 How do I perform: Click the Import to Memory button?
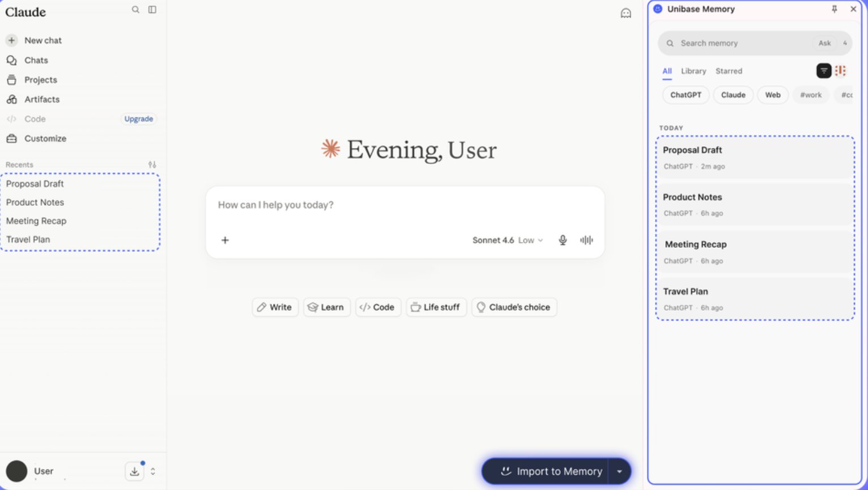(545, 471)
